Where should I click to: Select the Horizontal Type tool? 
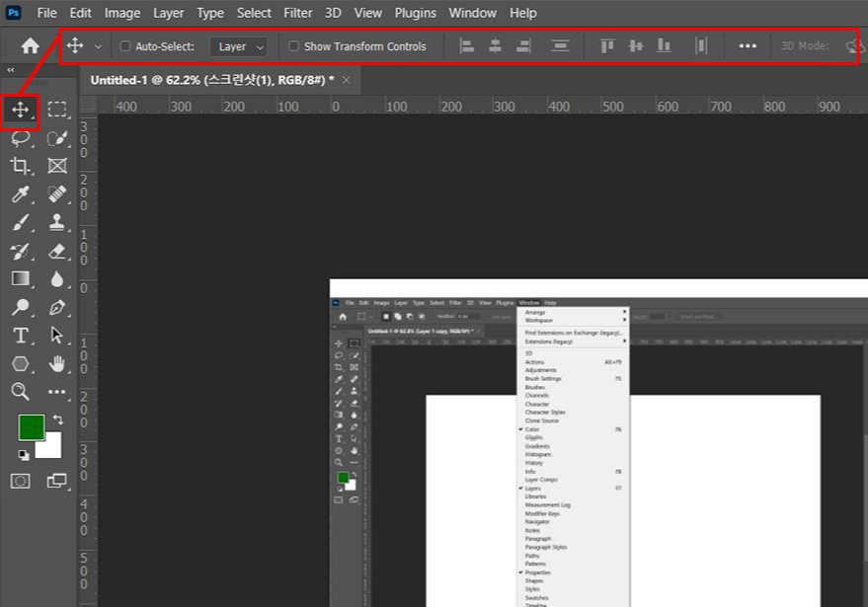point(21,336)
